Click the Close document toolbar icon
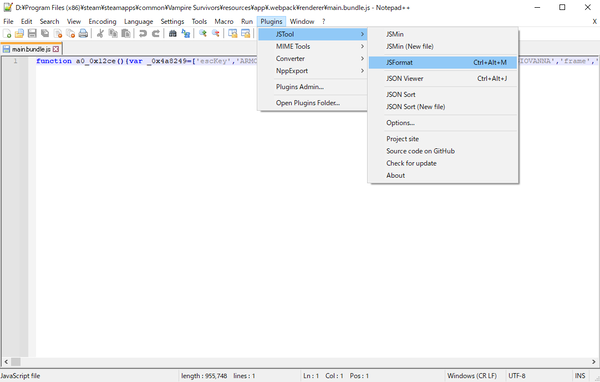The height and width of the screenshot is (382, 600). tap(58, 34)
